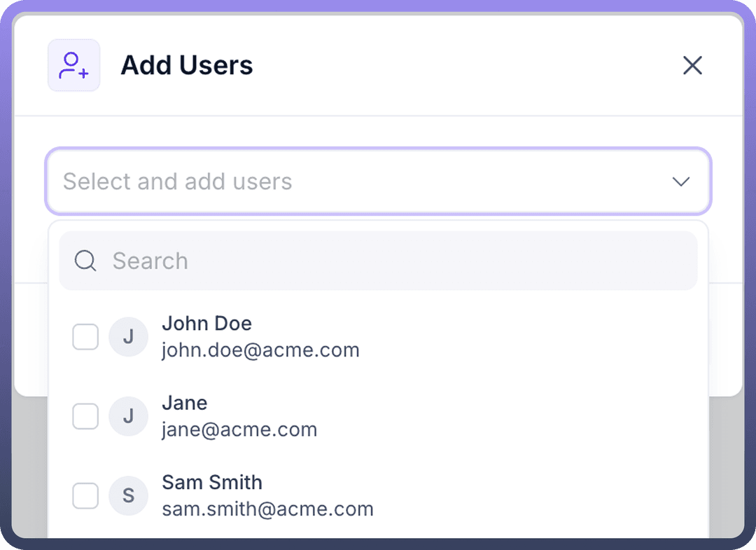Click the sam.smith@acme.com email
The width and height of the screenshot is (756, 550).
[x=267, y=509]
